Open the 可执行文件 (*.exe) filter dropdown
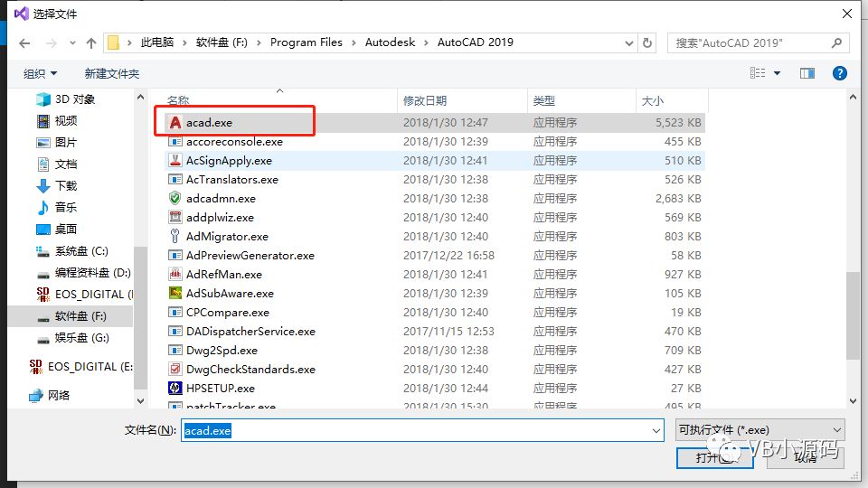 coord(760,430)
